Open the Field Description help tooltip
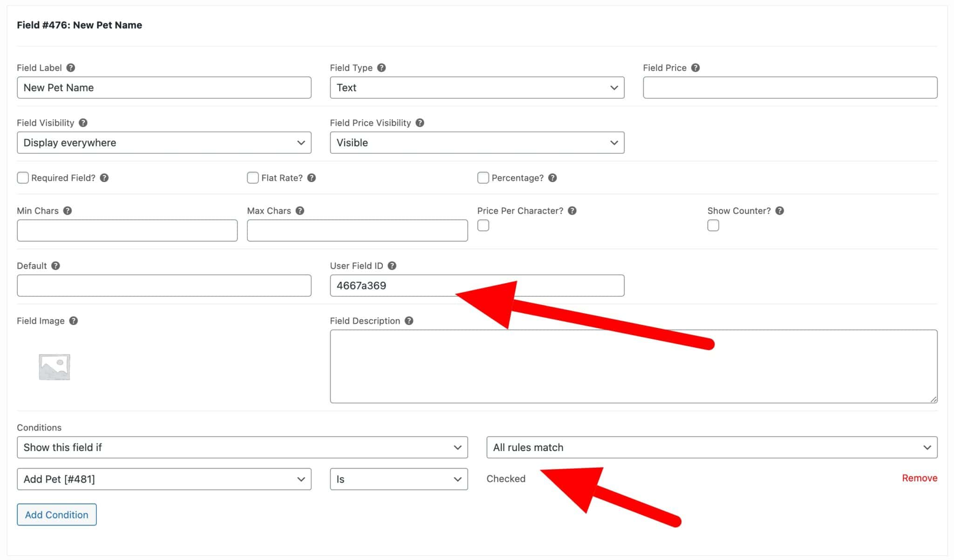 [409, 321]
